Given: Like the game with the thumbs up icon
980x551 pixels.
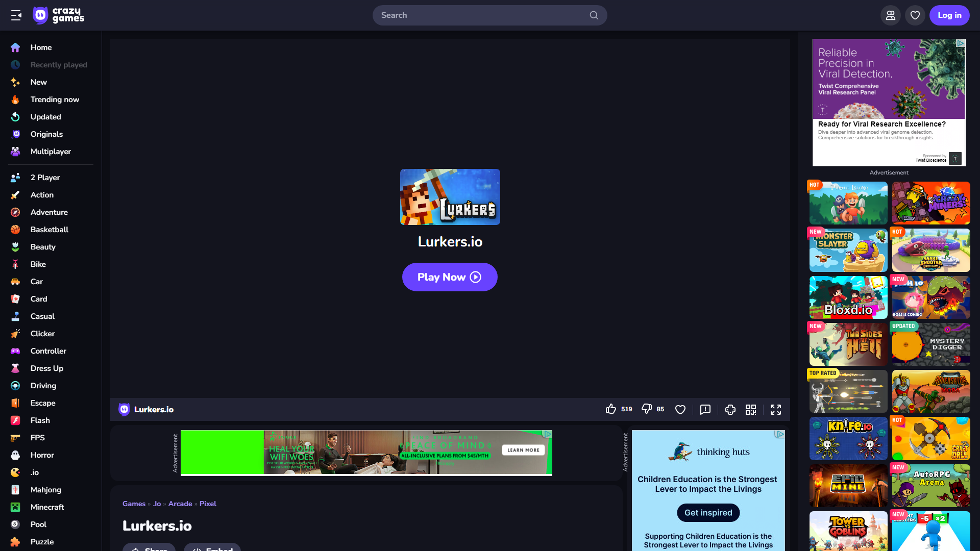Looking at the screenshot, I should click(x=610, y=409).
